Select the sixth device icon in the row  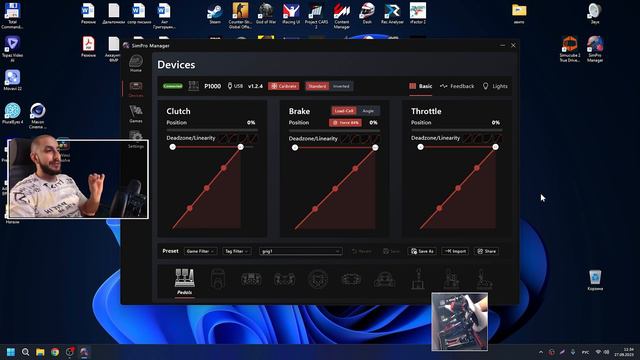[x=351, y=279]
